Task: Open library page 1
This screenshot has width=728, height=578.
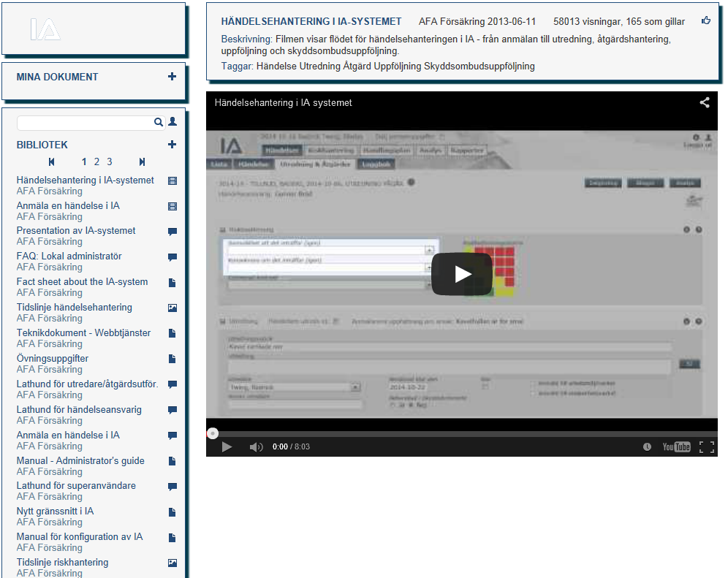Action: tap(84, 161)
